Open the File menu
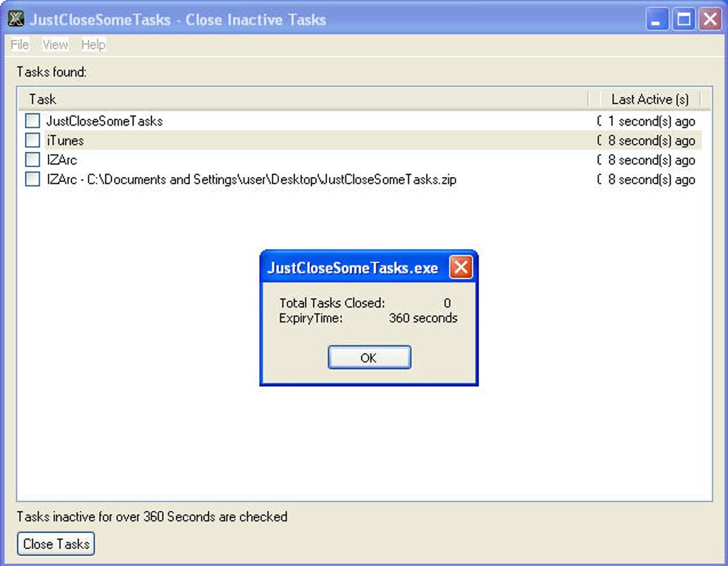Viewport: 728px width, 566px height. coord(19,44)
